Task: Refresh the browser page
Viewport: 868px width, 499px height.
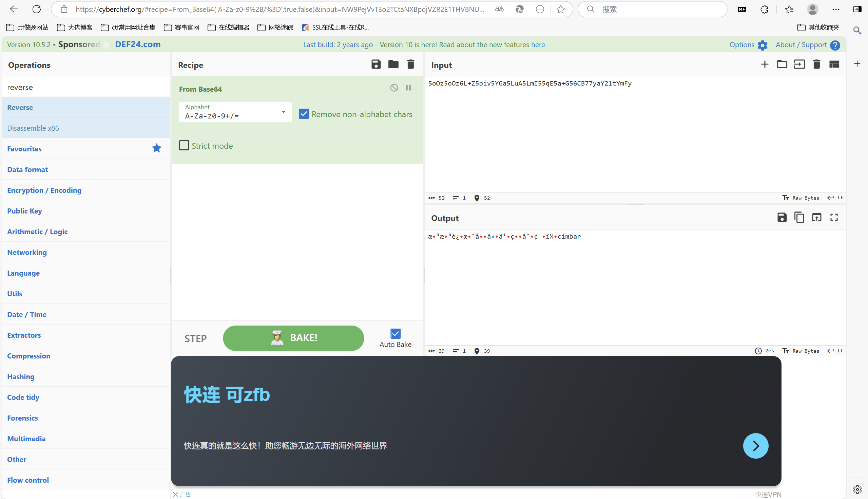Action: pos(37,9)
